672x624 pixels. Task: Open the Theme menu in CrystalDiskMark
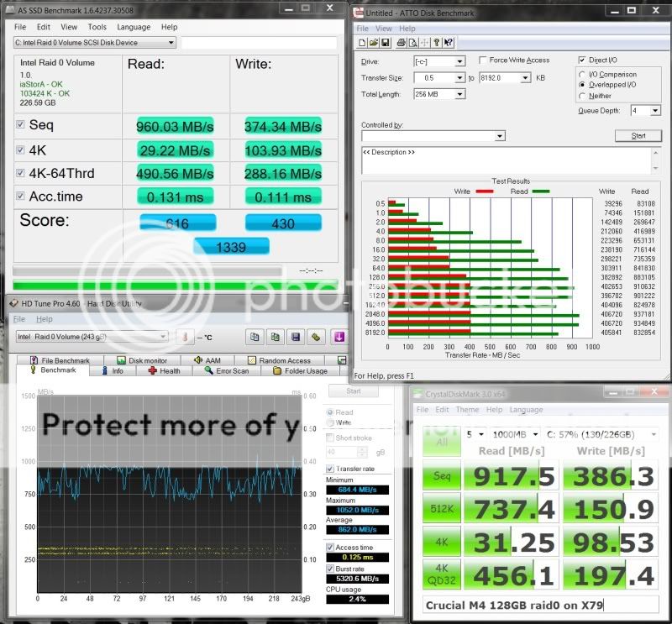pos(467,410)
